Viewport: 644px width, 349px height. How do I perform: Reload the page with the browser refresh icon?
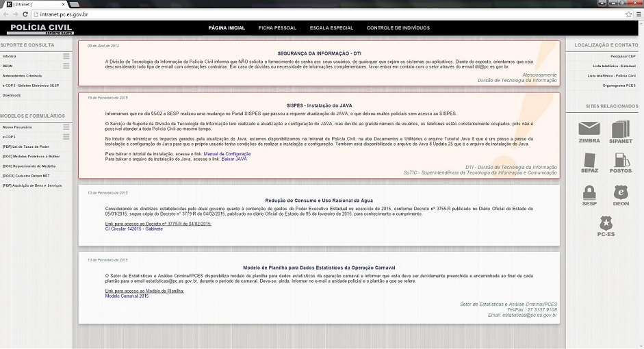click(25, 14)
